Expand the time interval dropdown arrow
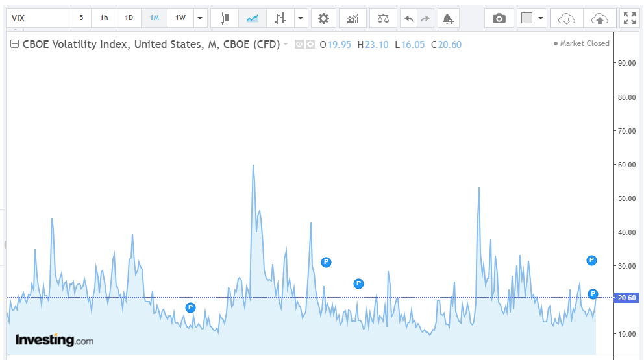This screenshot has width=644, height=360. coord(199,18)
